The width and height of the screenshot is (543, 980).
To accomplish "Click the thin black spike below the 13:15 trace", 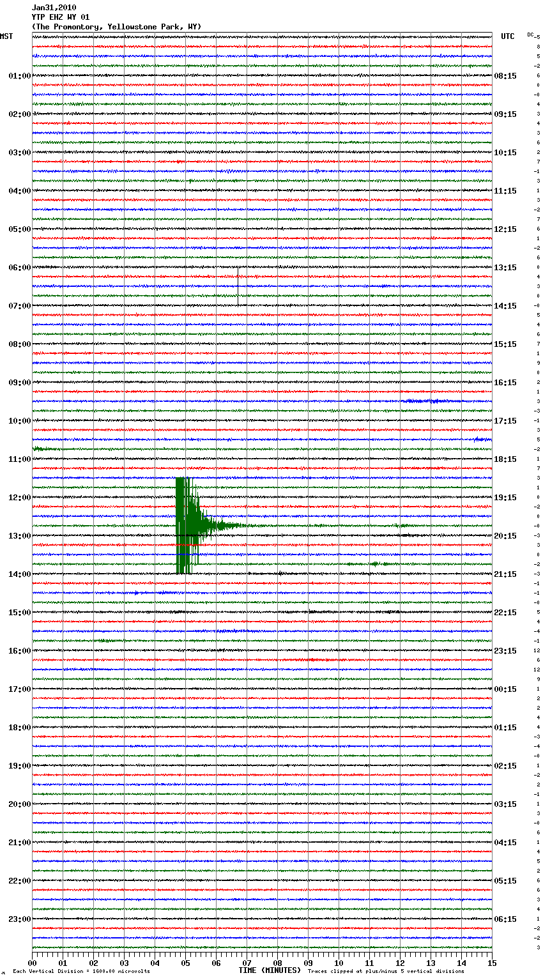I will (238, 287).
